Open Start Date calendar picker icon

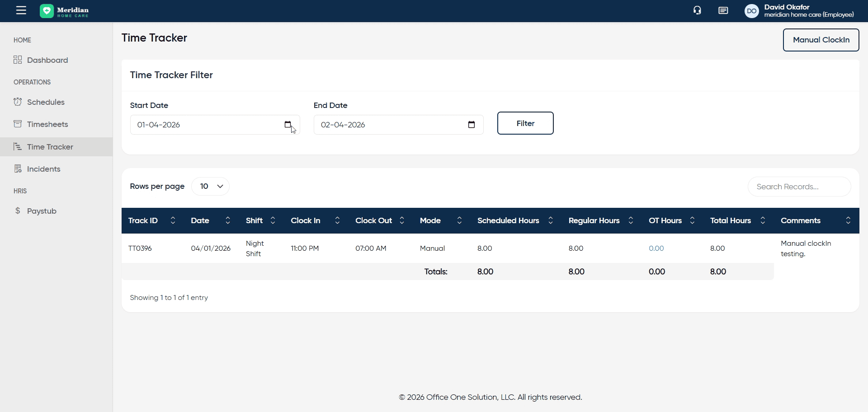pos(288,125)
